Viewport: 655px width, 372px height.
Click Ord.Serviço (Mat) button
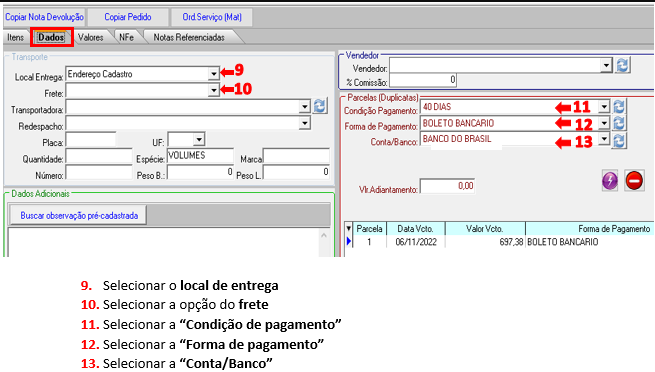click(212, 17)
